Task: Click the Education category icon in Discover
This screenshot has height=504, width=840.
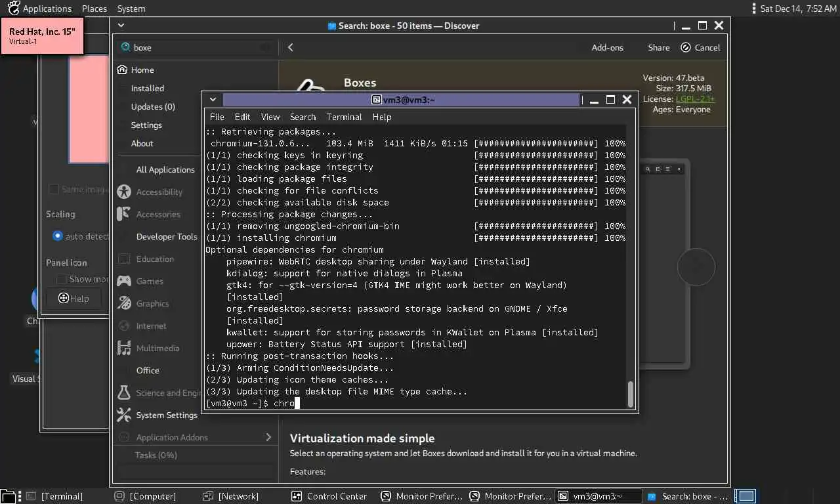Action: pos(124,259)
